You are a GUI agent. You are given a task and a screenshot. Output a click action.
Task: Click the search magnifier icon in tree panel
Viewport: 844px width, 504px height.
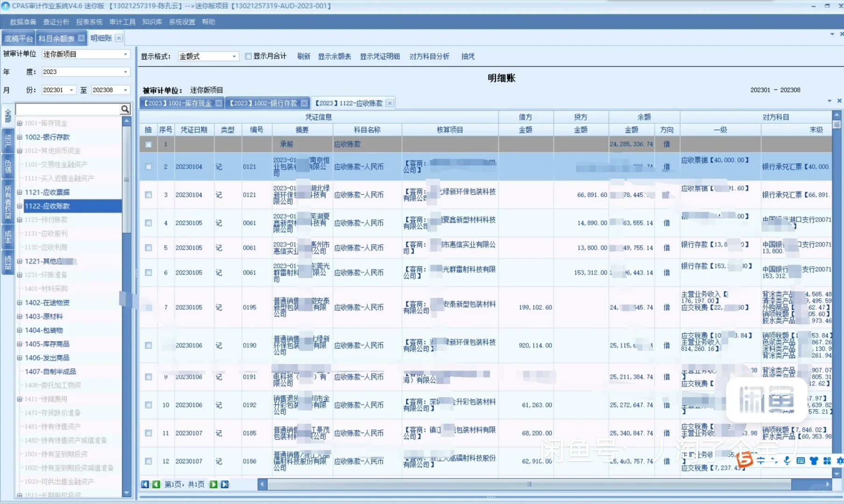[125, 109]
